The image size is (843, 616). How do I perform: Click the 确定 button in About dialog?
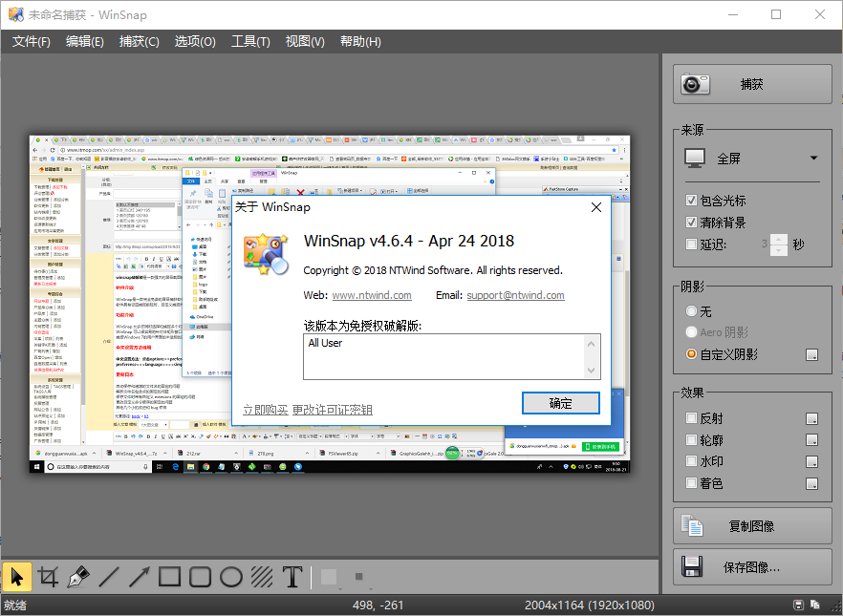(x=561, y=403)
